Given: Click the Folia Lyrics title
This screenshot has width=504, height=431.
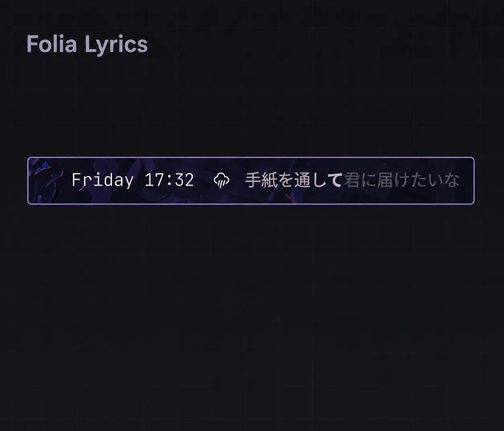Looking at the screenshot, I should 87,44.
